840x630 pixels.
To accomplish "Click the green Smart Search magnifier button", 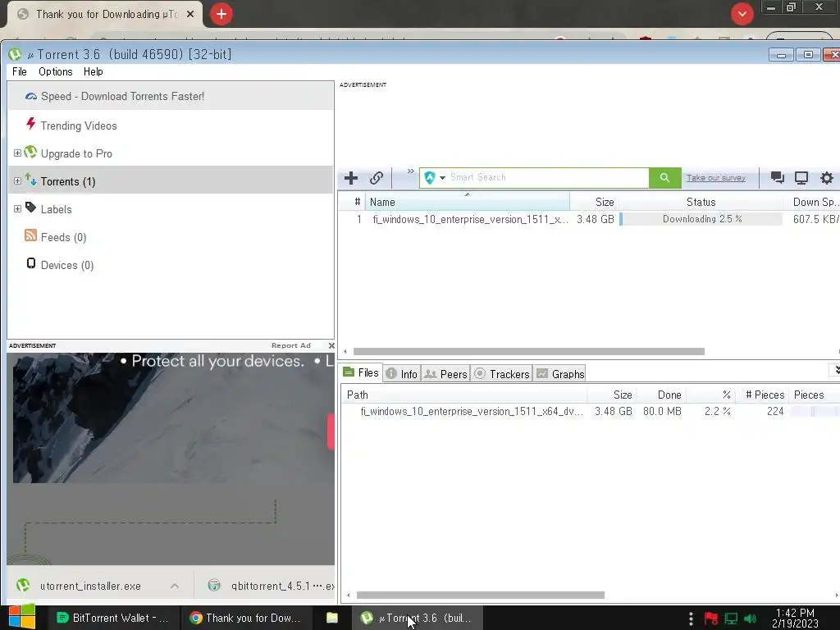I will click(x=664, y=177).
